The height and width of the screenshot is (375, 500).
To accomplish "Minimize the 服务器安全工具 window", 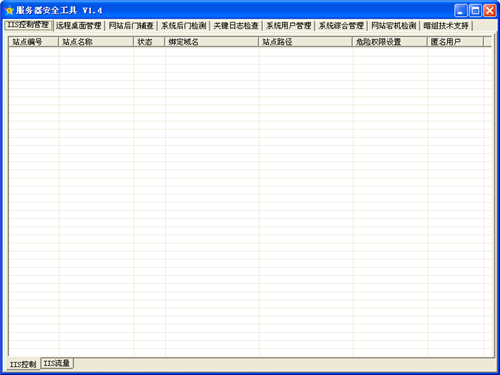I will coord(460,11).
